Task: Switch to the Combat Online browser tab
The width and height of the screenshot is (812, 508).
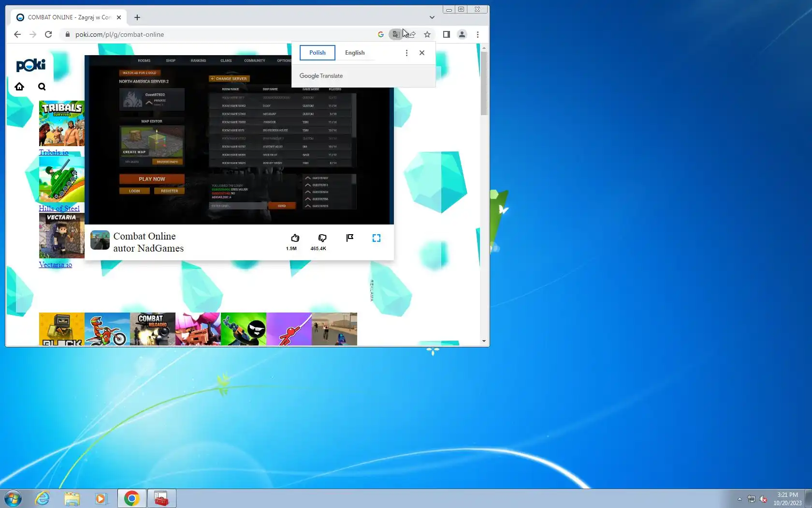Action: coord(69,17)
